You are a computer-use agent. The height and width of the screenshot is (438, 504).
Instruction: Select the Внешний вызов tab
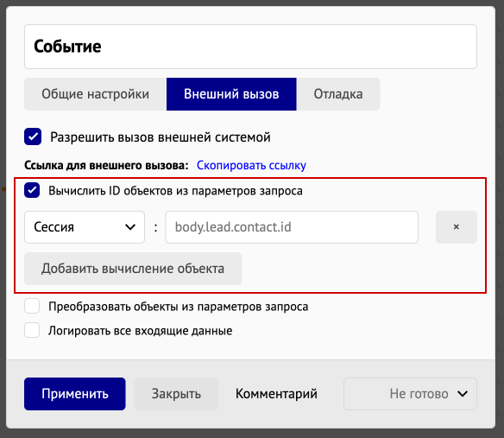point(231,94)
